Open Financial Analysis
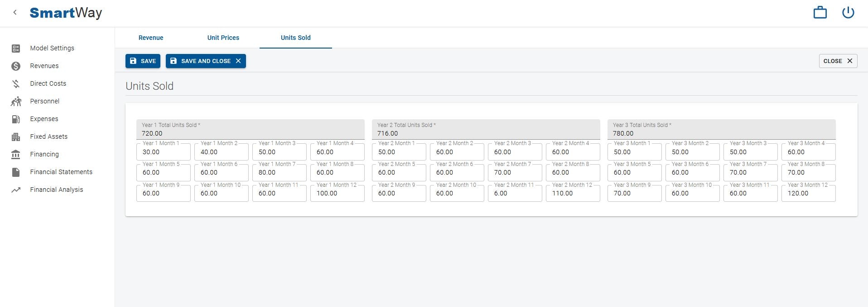 pyautogui.click(x=57, y=190)
